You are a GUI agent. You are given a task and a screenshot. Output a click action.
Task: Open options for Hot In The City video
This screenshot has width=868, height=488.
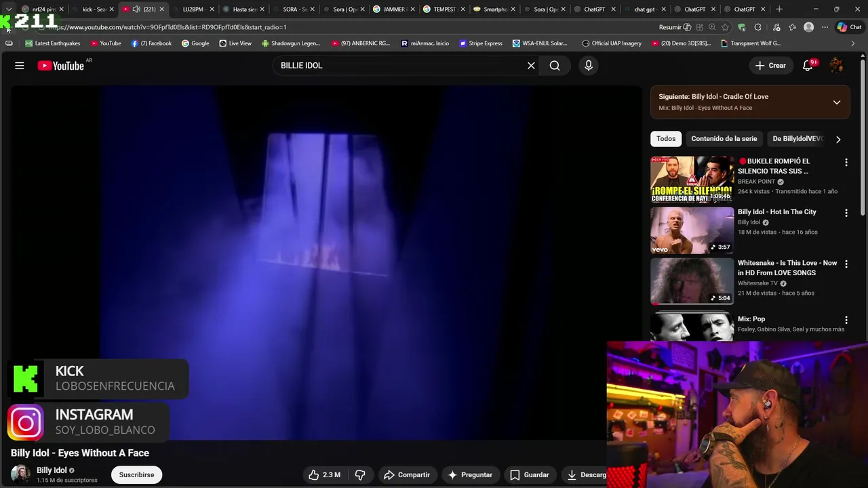pyautogui.click(x=846, y=213)
